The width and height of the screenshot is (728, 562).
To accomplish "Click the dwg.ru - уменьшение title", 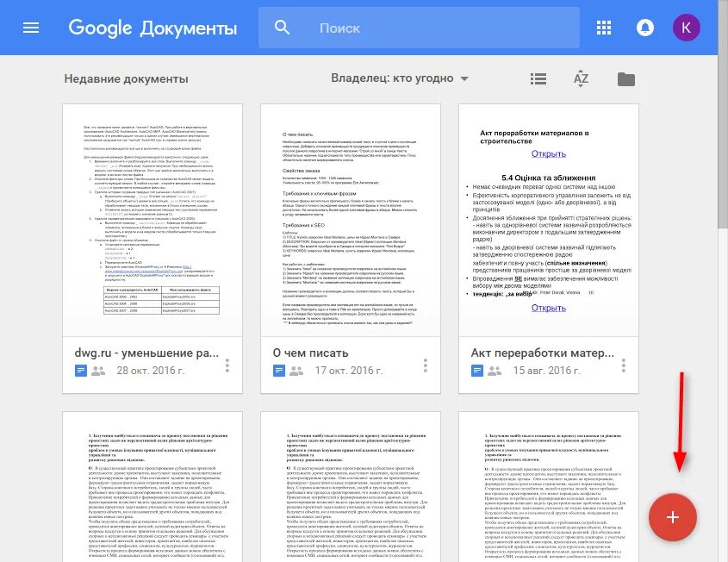I will pyautogui.click(x=146, y=353).
